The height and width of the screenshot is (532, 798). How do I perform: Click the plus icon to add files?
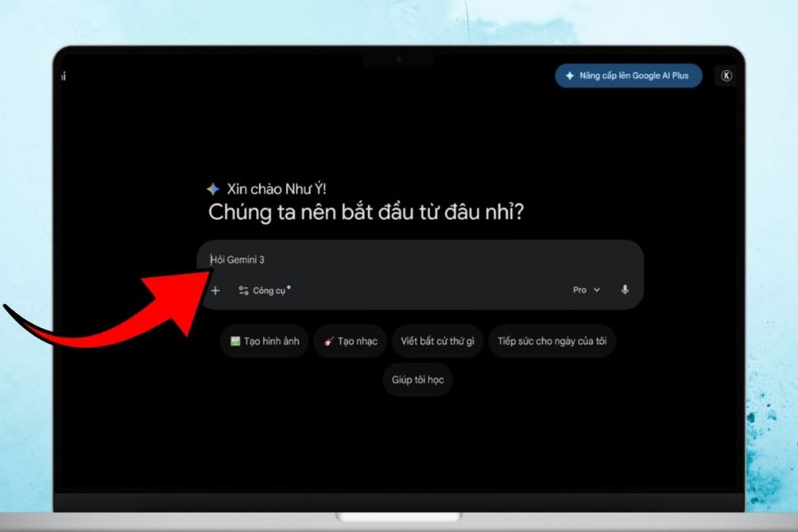[x=215, y=290]
